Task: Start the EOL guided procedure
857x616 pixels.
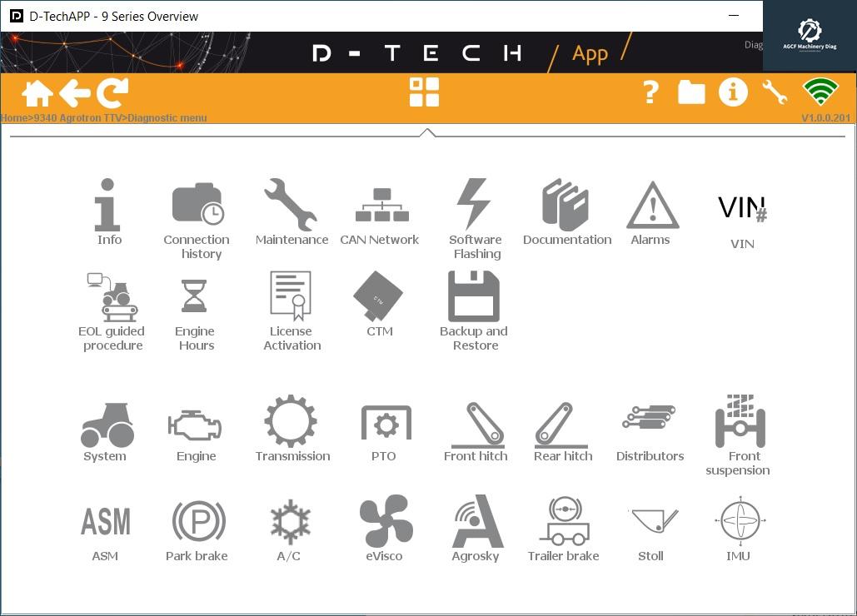Action: [x=112, y=300]
